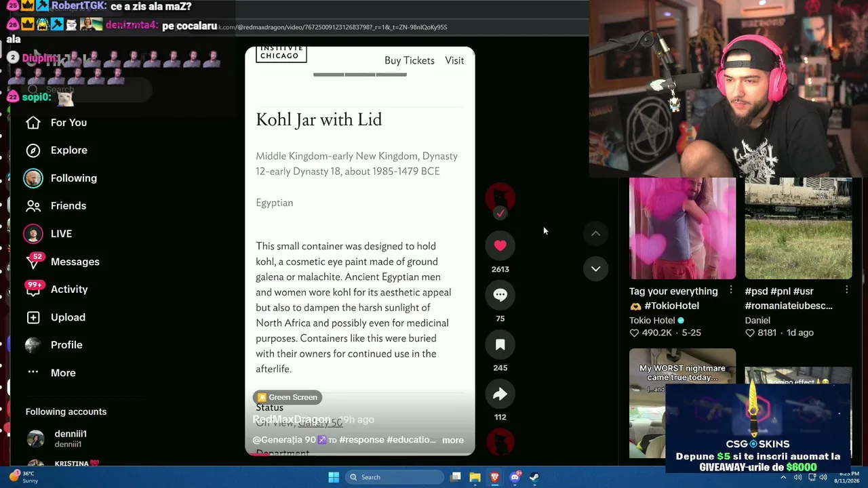This screenshot has width=868, height=488.
Task: Click the 8181 likes count
Action: tap(766, 333)
